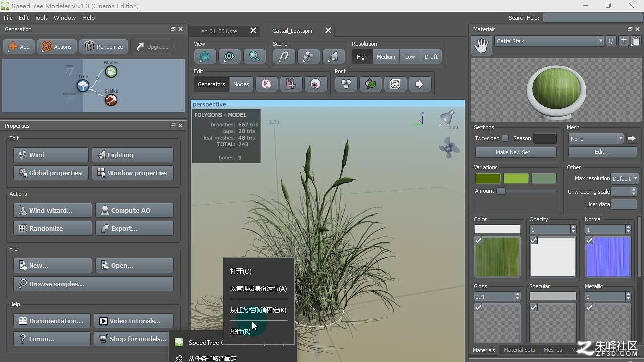Click Browse samples button

click(93, 284)
